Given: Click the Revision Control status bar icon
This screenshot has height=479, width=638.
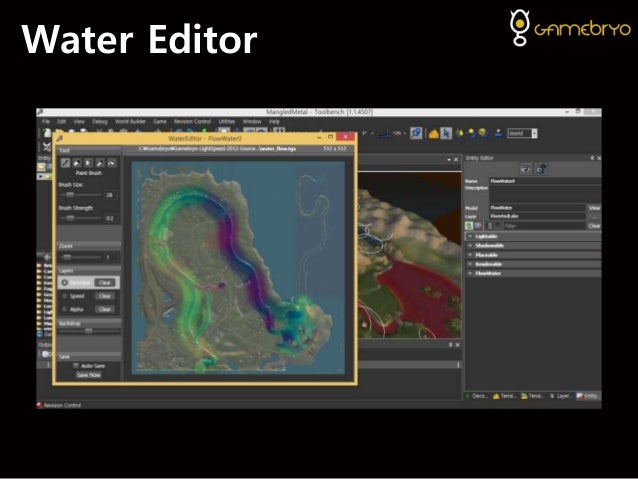Looking at the screenshot, I should coord(40,405).
